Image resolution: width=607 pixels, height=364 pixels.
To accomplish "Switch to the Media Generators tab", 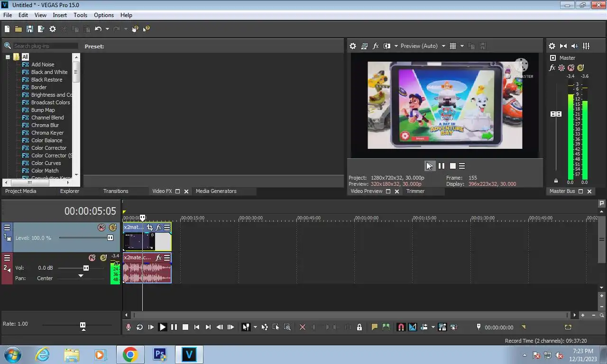I will [x=216, y=191].
